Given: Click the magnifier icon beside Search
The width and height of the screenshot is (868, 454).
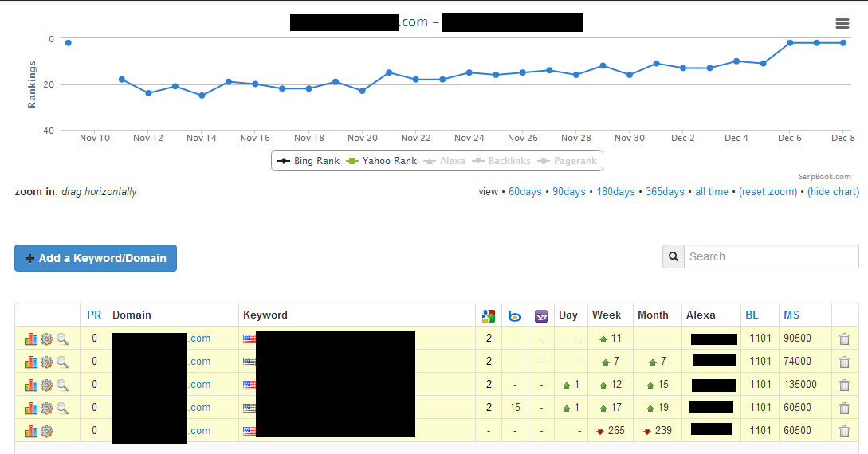Looking at the screenshot, I should click(x=674, y=256).
